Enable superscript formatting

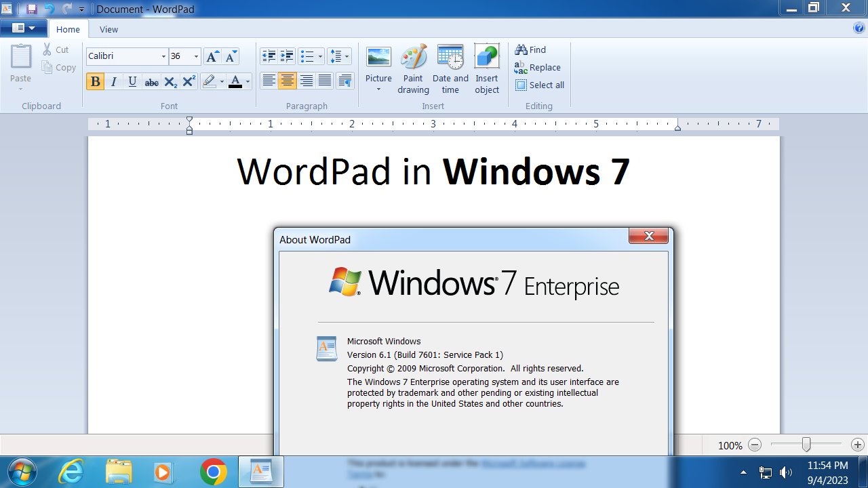pos(189,81)
